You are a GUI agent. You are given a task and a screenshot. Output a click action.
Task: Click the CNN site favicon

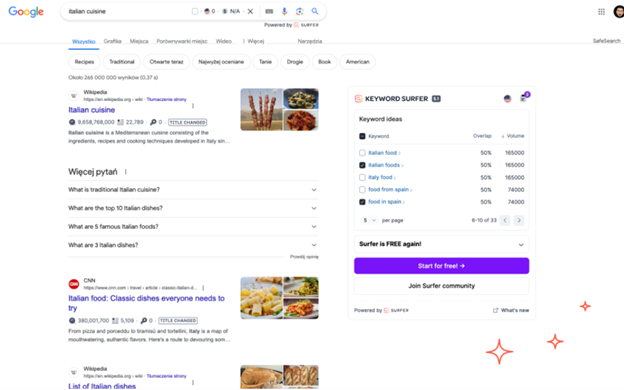pos(74,284)
